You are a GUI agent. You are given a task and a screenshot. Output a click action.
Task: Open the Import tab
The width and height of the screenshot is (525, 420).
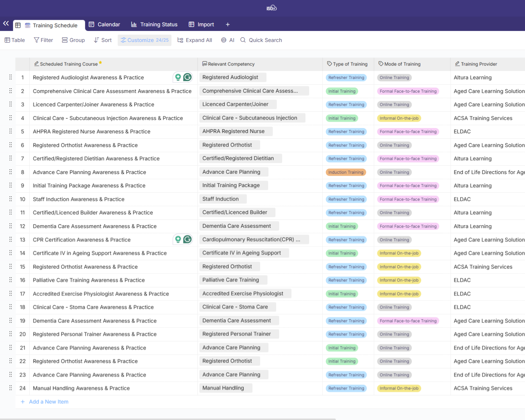pyautogui.click(x=201, y=25)
